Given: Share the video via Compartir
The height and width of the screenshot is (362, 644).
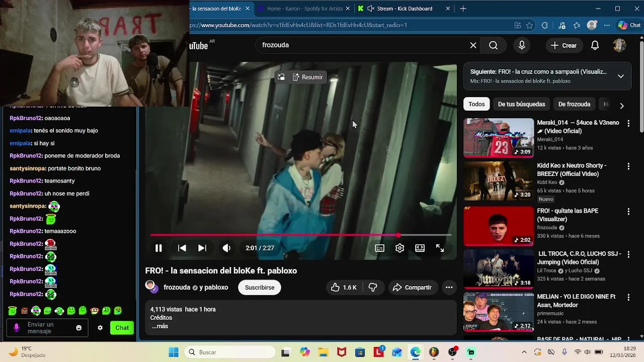Looking at the screenshot, I should (x=412, y=288).
